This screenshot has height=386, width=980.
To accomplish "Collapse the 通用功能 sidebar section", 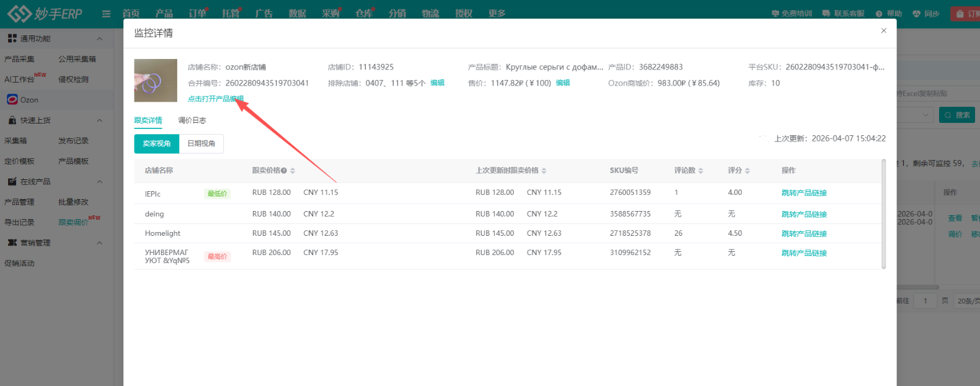I will tap(100, 38).
